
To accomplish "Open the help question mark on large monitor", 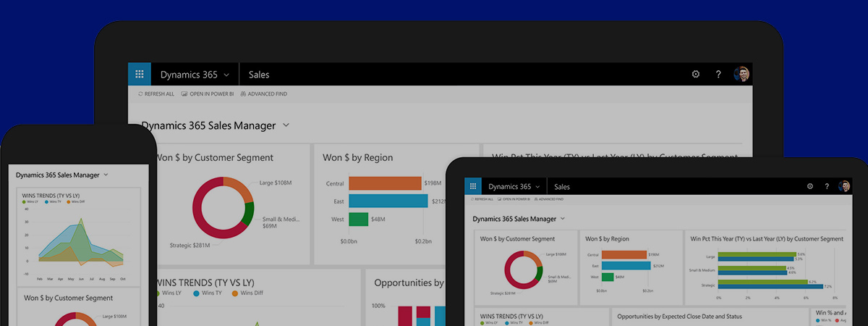I will pos(718,75).
